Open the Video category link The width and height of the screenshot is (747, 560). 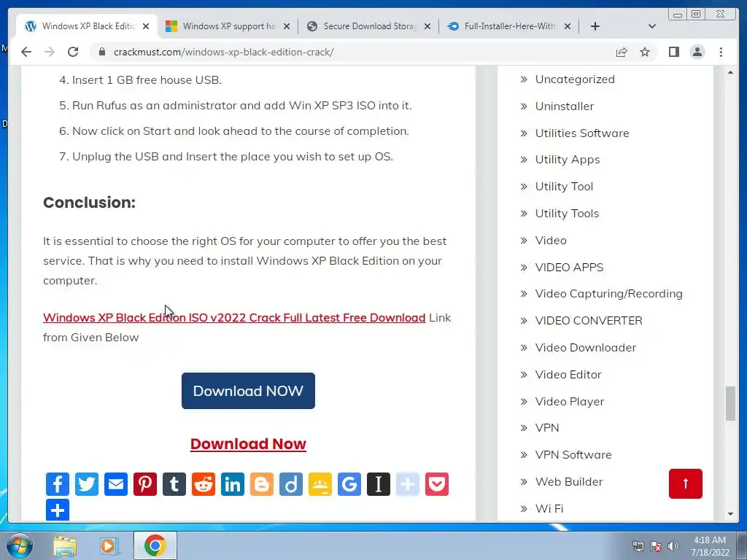[x=551, y=241]
